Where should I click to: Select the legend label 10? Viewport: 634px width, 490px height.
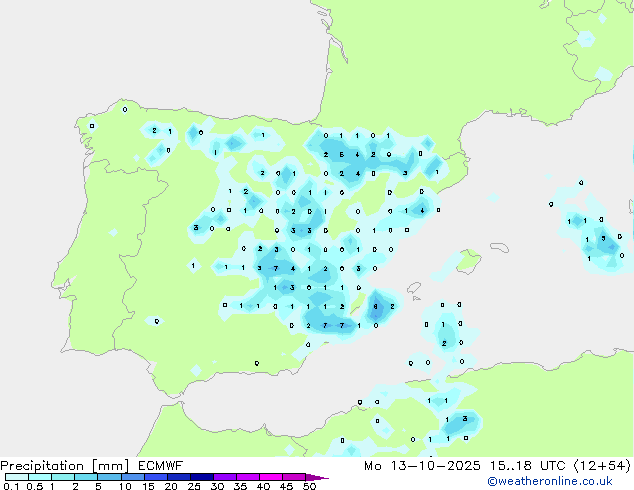click(125, 486)
